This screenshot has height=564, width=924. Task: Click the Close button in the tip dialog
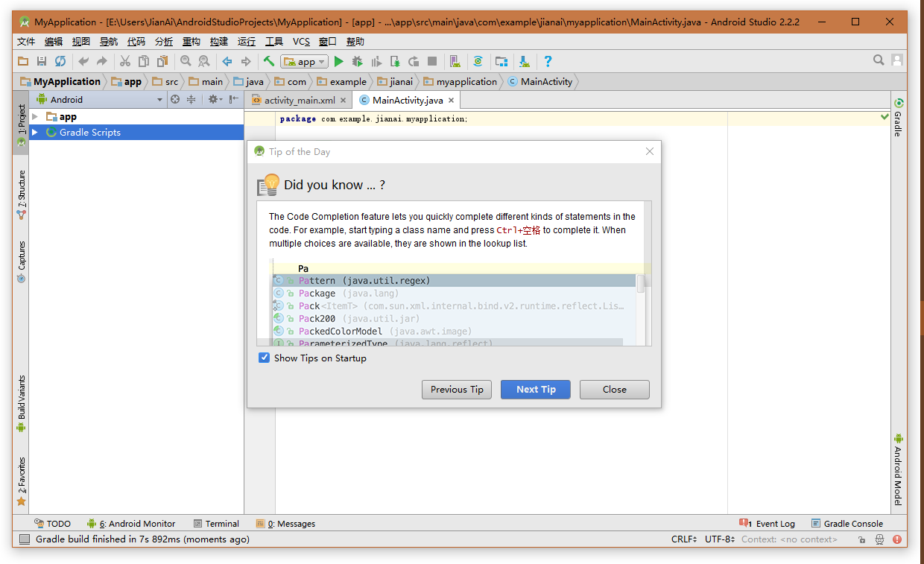[615, 390]
